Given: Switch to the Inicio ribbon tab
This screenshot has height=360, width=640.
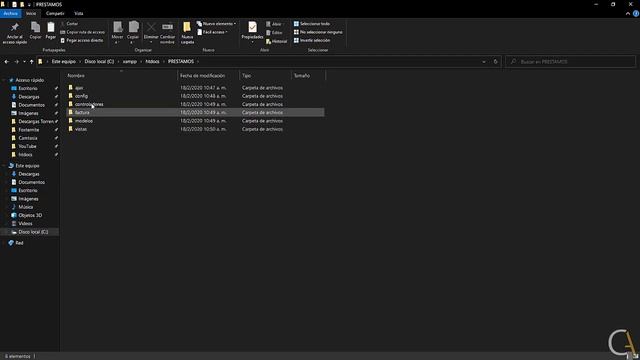Looking at the screenshot, I should coord(31,13).
